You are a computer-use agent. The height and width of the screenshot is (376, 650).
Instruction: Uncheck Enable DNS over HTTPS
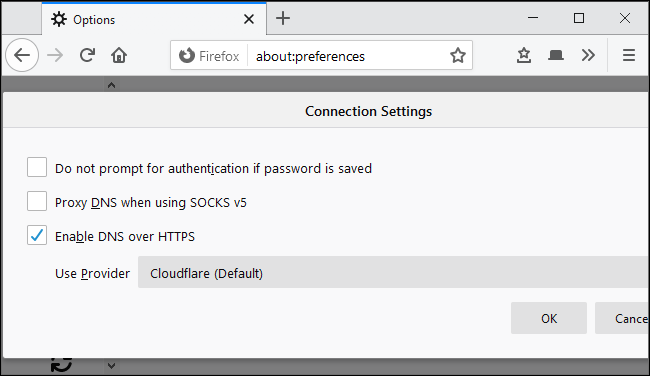coord(37,235)
